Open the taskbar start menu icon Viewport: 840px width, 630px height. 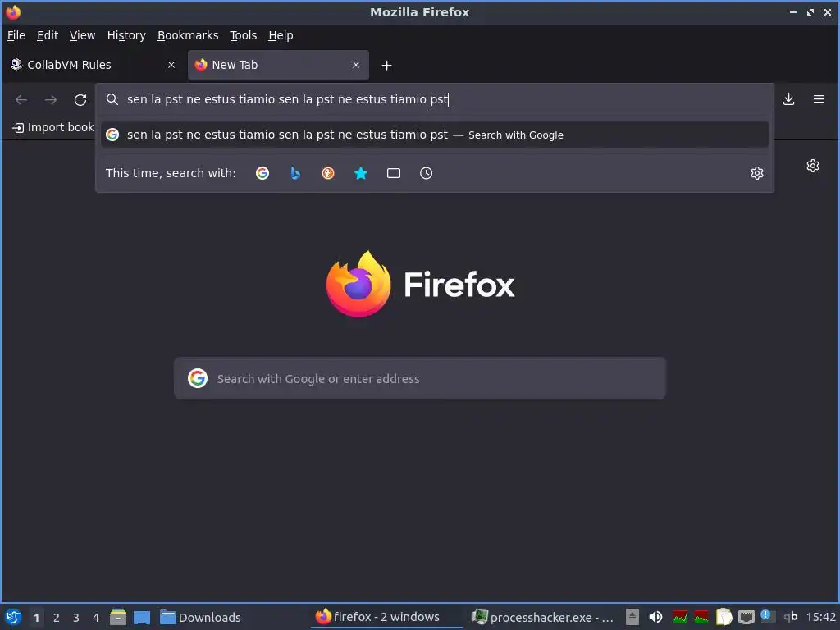(x=13, y=617)
